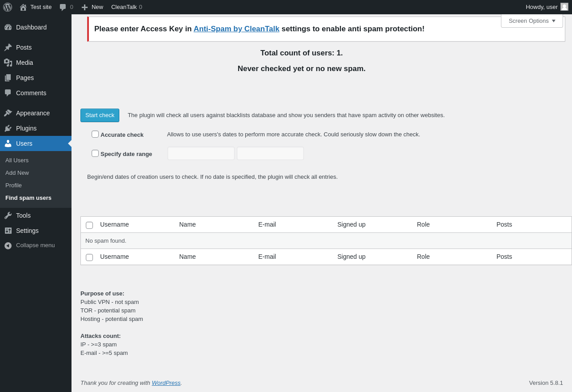Viewport: 572px width, 392px height.
Task: Click the Tools wrench icon
Action: pos(8,215)
